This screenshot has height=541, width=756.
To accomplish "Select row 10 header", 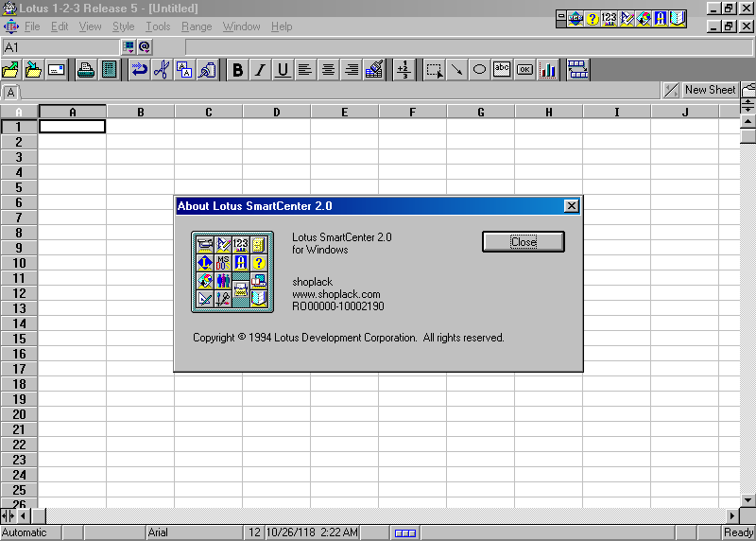I will tap(19, 263).
